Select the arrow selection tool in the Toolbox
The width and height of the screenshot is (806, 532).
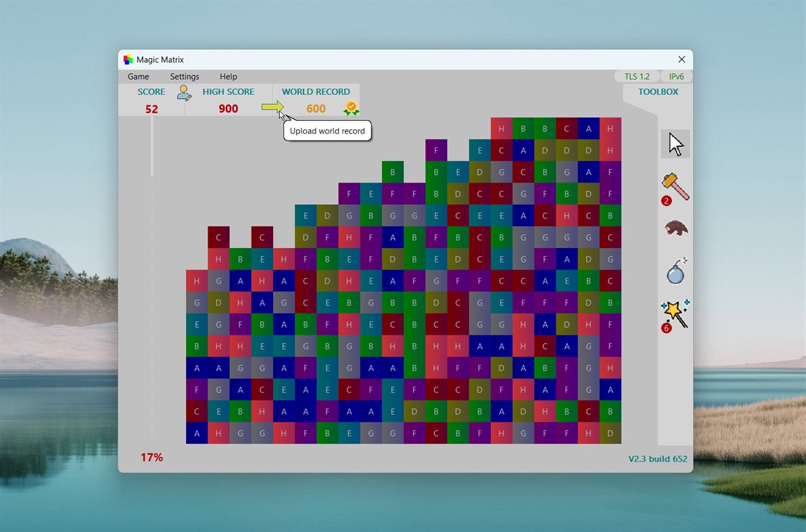675,143
